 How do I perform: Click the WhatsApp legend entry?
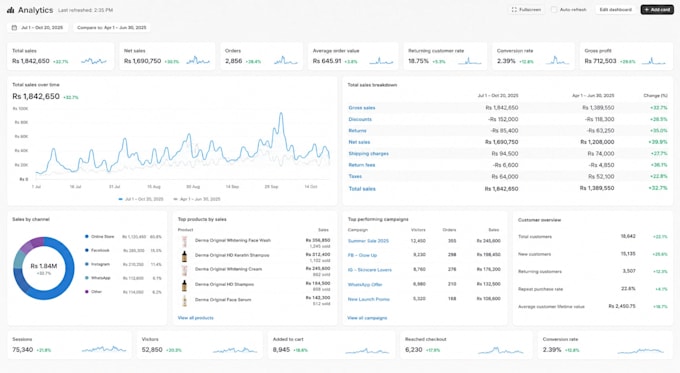point(123,278)
